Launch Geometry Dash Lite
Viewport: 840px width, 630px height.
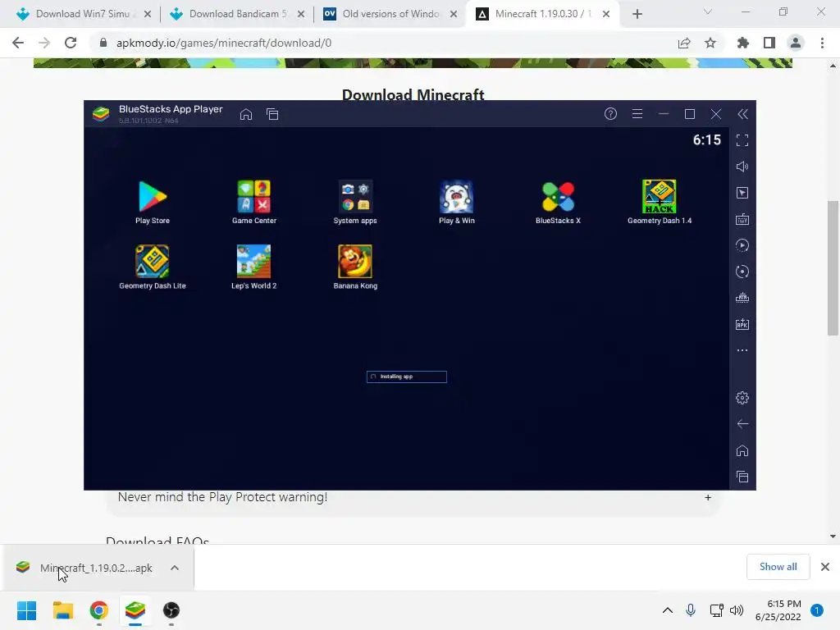coord(152,267)
